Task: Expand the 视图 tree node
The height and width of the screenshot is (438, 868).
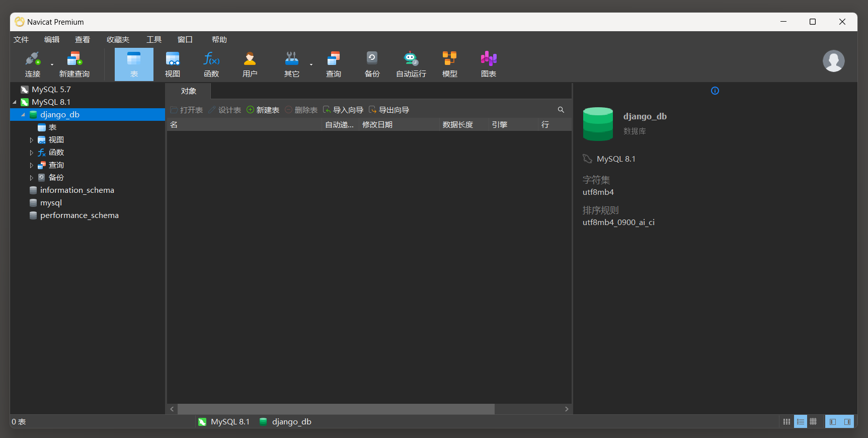Action: tap(31, 140)
